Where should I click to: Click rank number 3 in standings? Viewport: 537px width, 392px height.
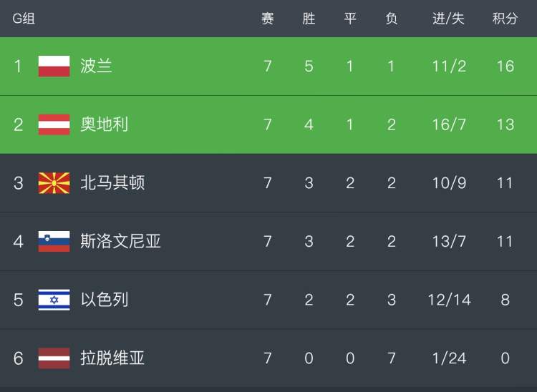(19, 183)
